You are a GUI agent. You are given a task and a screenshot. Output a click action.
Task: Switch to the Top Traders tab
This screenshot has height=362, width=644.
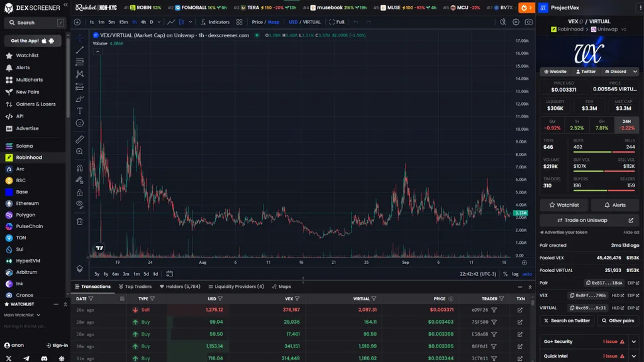pyautogui.click(x=135, y=287)
